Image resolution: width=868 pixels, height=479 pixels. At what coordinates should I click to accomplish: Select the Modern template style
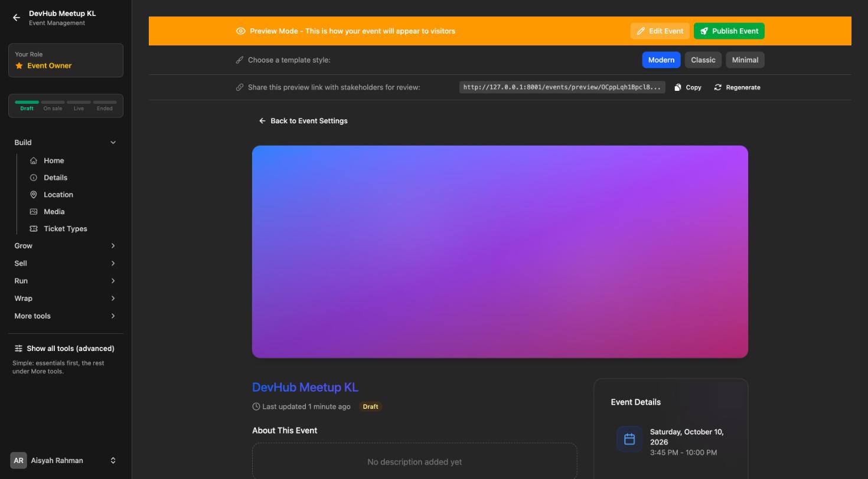[661, 60]
